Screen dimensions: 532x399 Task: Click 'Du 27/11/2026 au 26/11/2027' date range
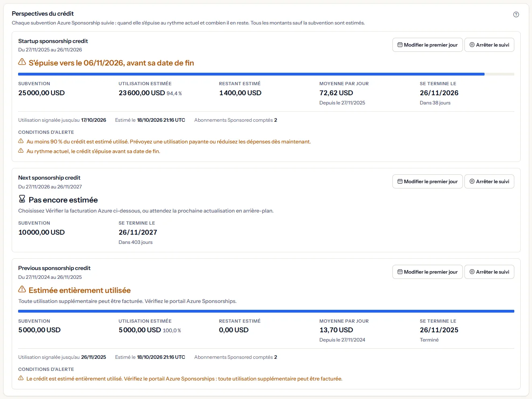point(50,187)
